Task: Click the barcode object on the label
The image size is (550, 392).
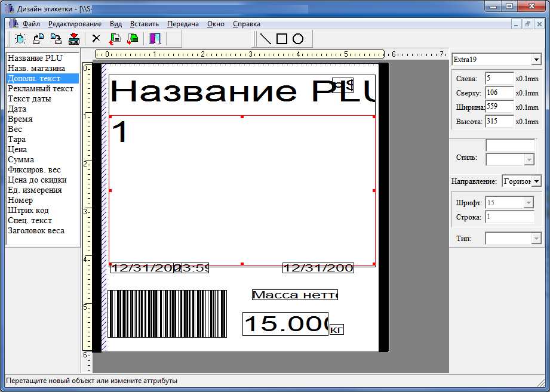Action: click(x=167, y=314)
